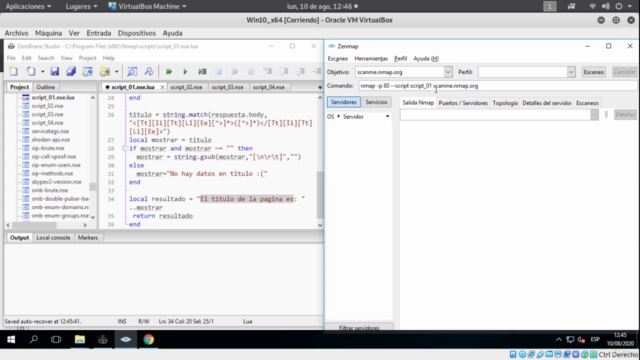Open the Detalles del servidor tab
640x360 pixels.
[x=547, y=103]
